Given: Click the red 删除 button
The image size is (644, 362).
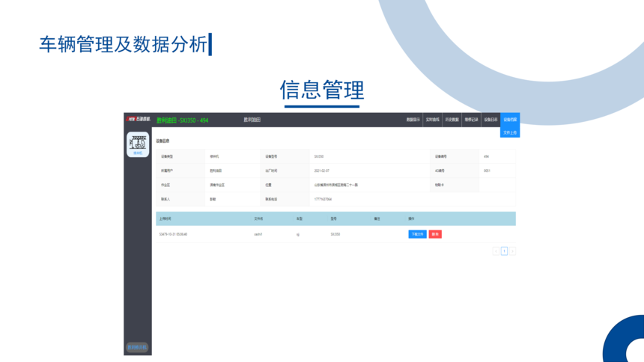Looking at the screenshot, I should [435, 234].
